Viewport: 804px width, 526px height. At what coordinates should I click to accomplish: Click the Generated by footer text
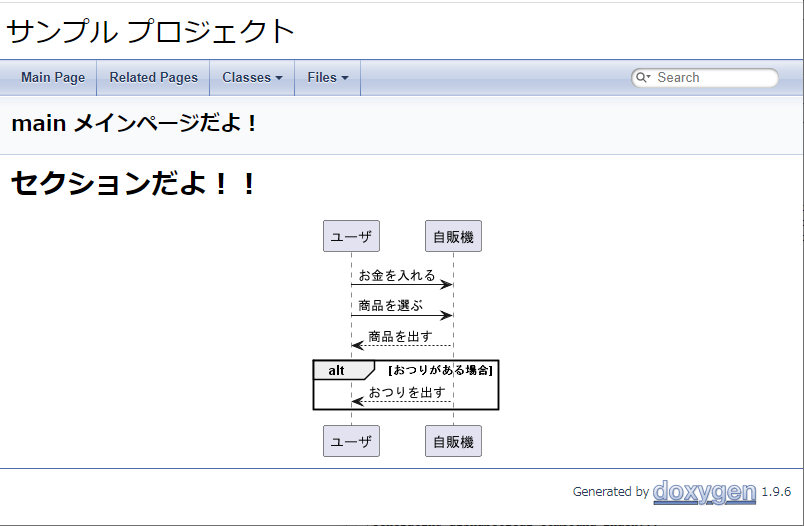(x=611, y=492)
